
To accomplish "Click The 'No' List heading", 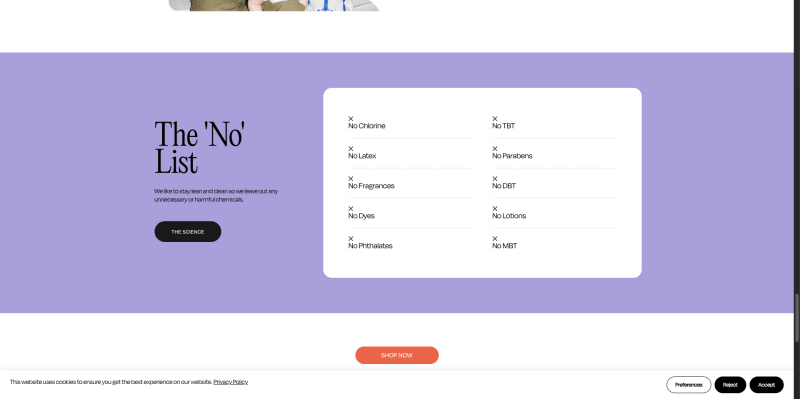I will pos(199,148).
